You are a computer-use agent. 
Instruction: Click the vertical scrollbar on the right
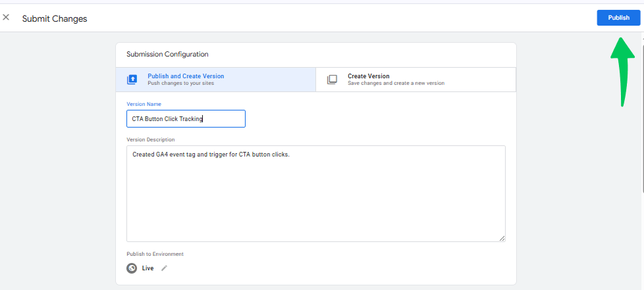point(642,115)
